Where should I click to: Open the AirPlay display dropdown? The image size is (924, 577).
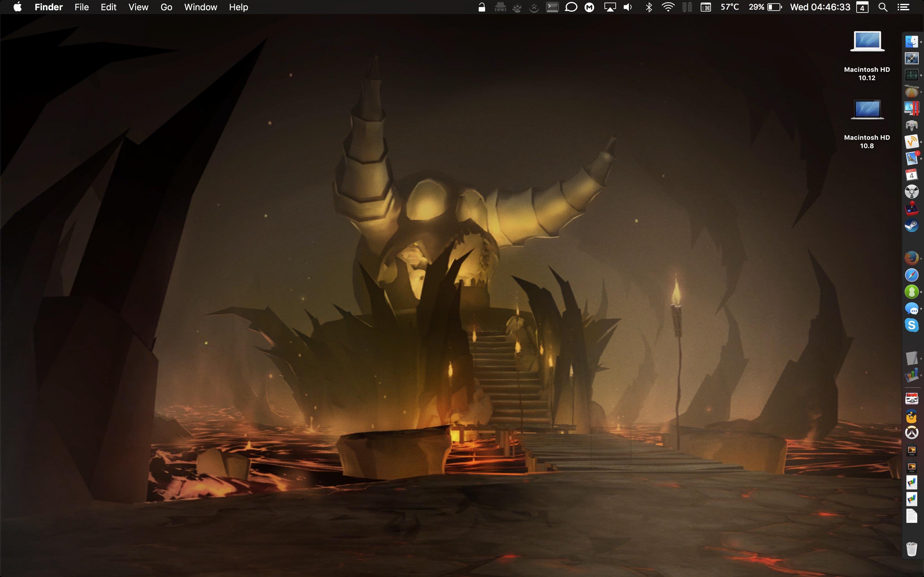pos(610,7)
